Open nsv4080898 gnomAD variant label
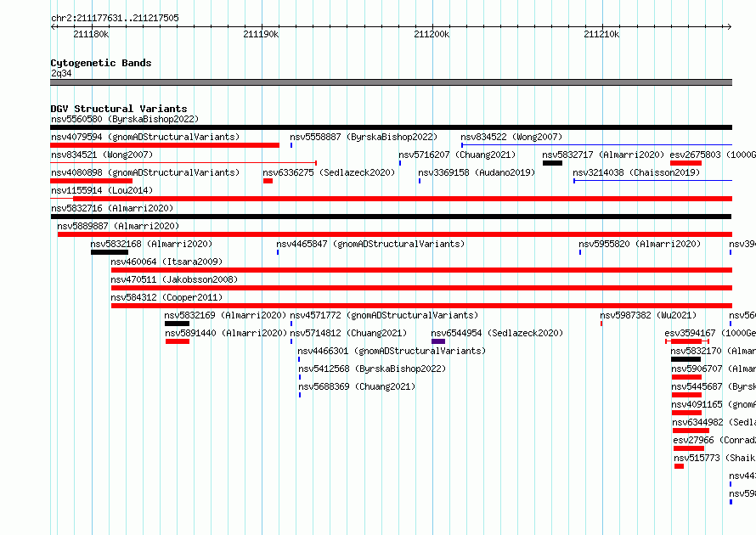Image resolution: width=756 pixels, height=535 pixels. point(145,172)
